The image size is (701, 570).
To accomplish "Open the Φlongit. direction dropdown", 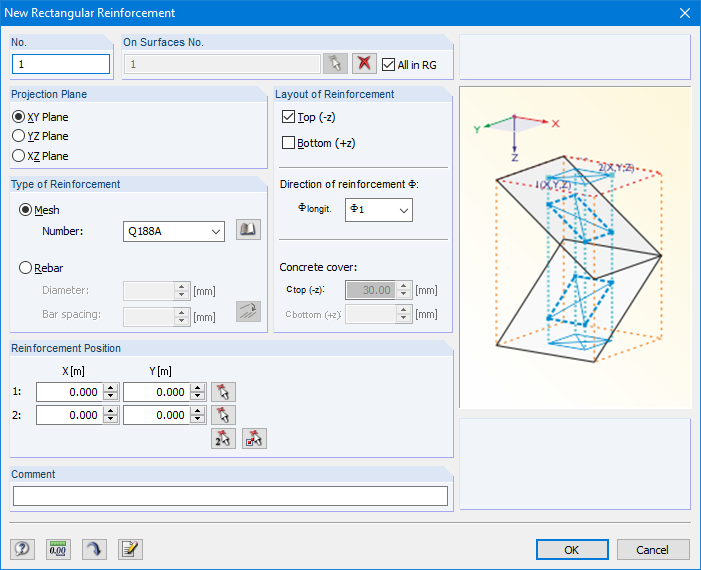I will tap(379, 210).
